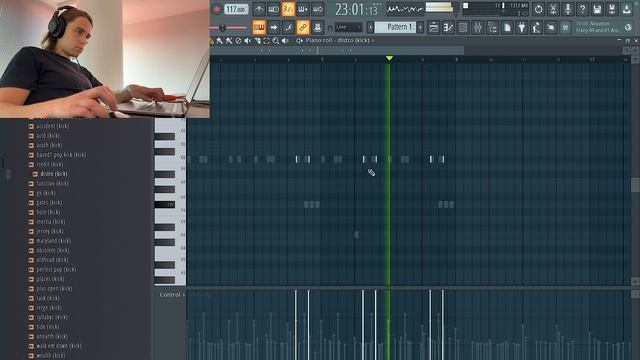Image resolution: width=640 pixels, height=360 pixels.
Task: Select obsolete (kick) in browser
Action: tap(53, 250)
